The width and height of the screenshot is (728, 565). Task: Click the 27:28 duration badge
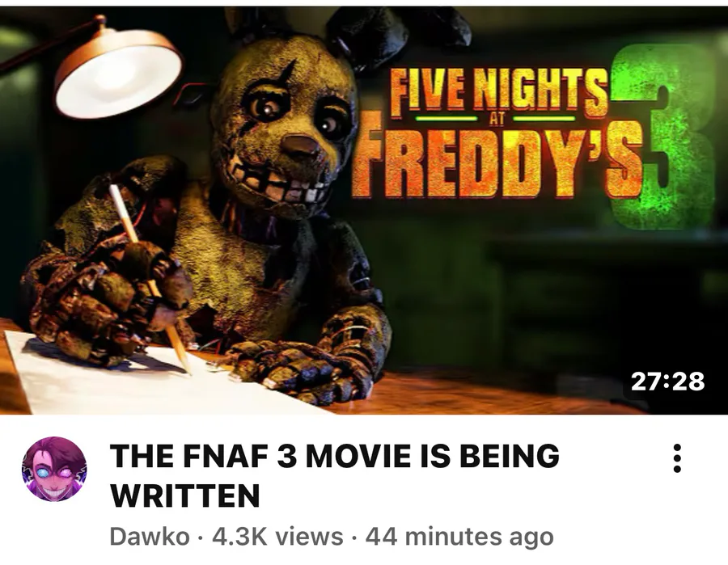tap(667, 382)
